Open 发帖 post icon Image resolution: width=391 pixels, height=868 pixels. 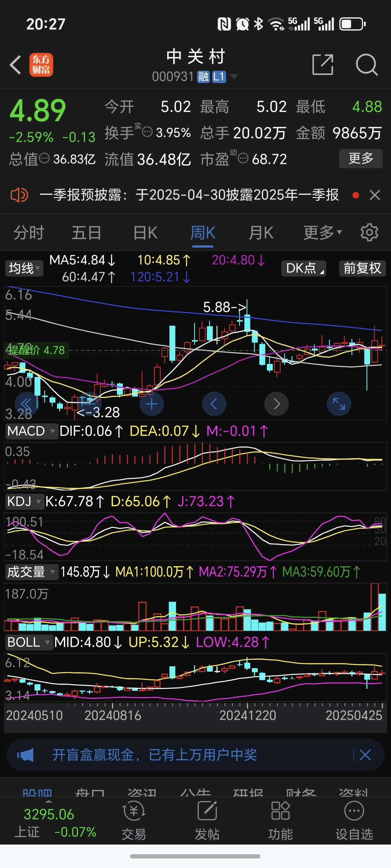click(x=207, y=811)
